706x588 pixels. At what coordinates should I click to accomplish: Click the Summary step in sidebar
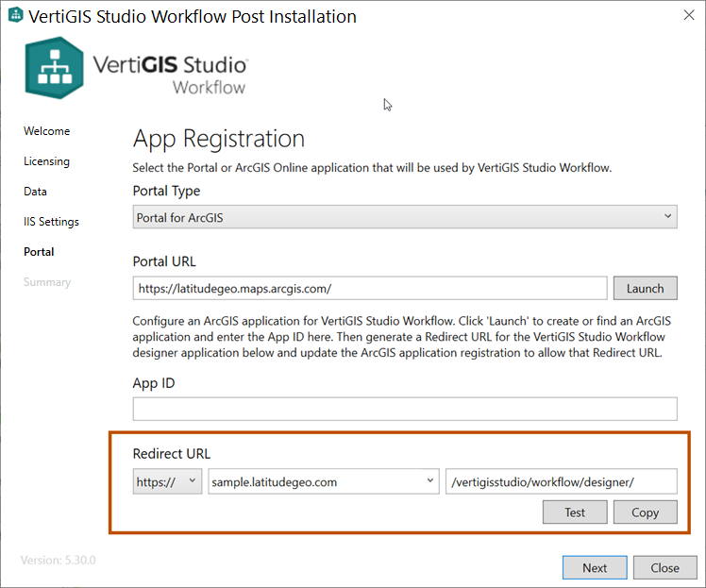(47, 282)
